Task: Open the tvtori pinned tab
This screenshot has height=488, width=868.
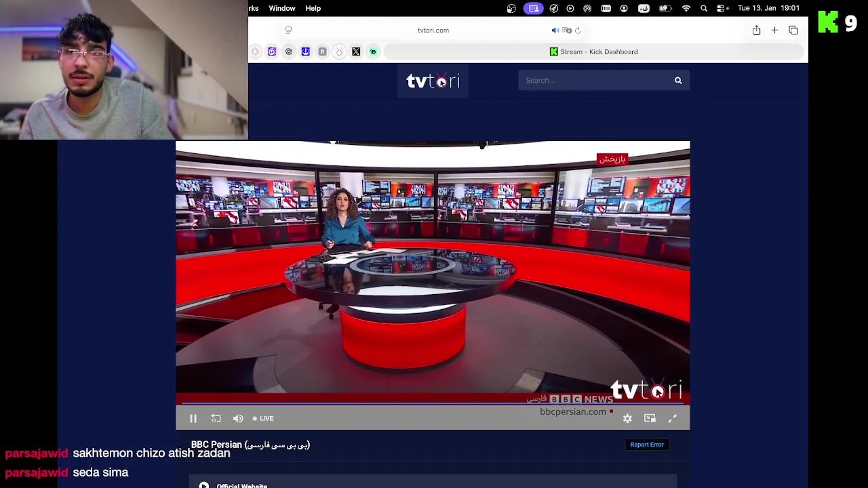Action: click(339, 52)
